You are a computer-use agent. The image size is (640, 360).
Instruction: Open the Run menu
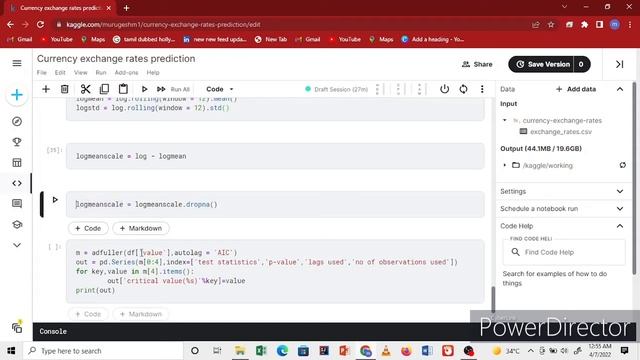coord(101,72)
